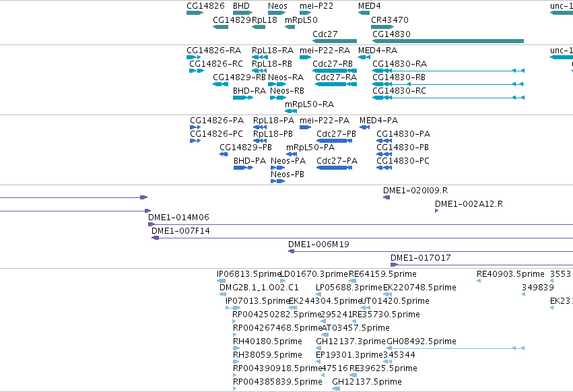This screenshot has width=573, height=392.
Task: Select EST EK220748.5prime
Action: (419, 288)
